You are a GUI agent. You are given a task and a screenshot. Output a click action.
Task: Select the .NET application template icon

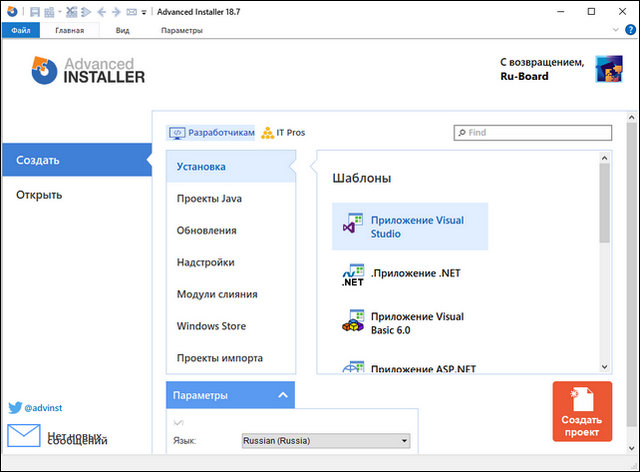coord(352,276)
